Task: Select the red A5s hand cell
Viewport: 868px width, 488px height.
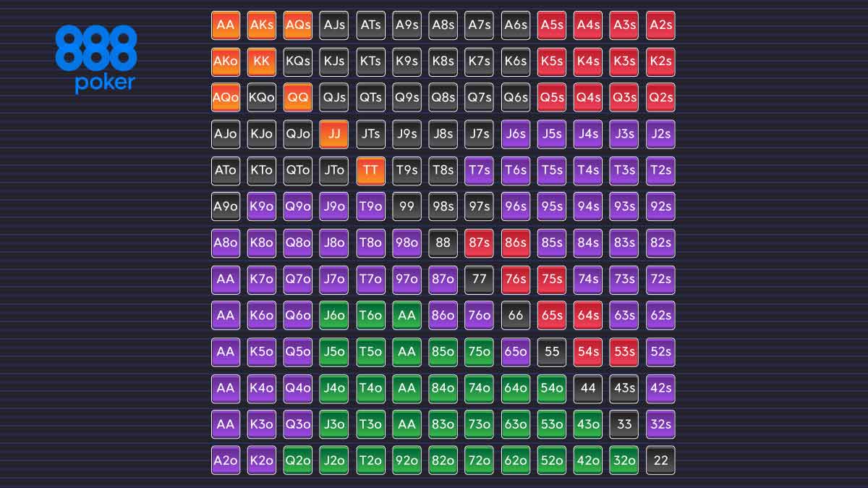Action: (x=551, y=25)
